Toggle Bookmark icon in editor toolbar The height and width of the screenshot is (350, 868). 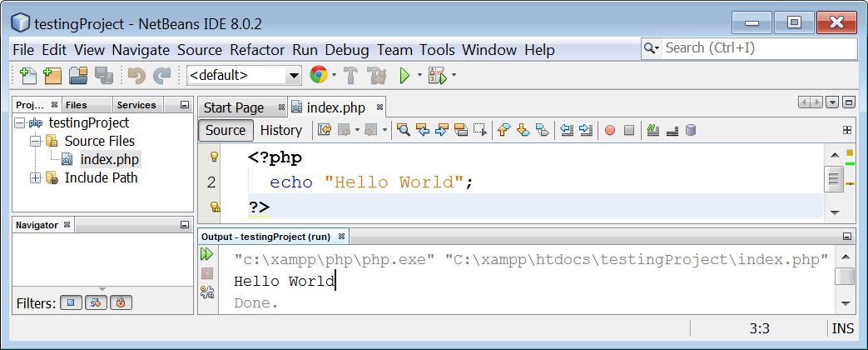pos(543,130)
